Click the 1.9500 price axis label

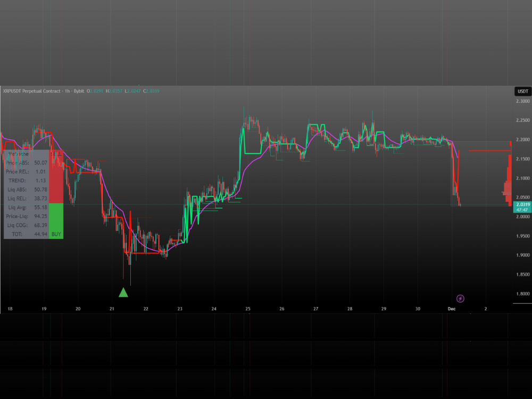pos(522,236)
